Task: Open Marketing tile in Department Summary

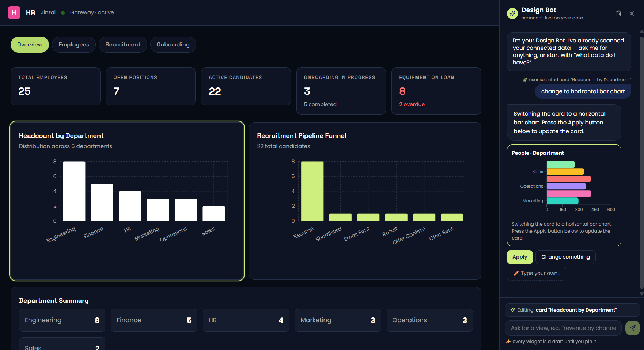Action: tap(338, 320)
